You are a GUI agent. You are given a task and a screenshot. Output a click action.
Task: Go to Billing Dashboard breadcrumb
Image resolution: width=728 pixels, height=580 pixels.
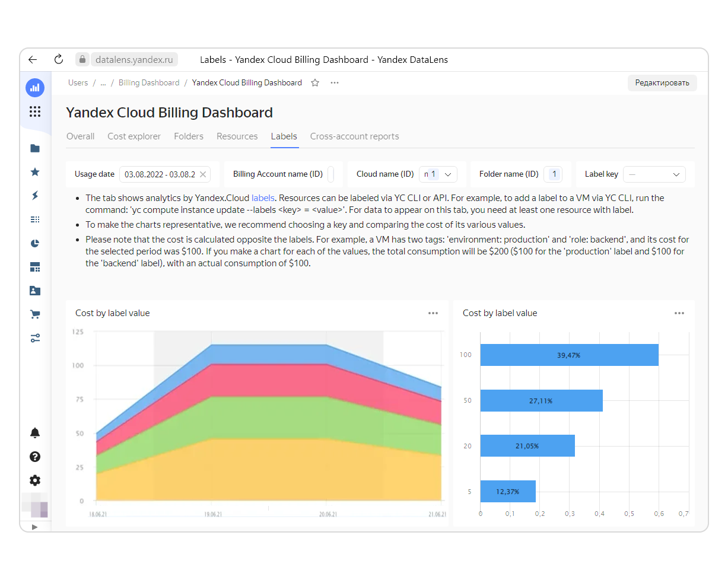pos(149,83)
